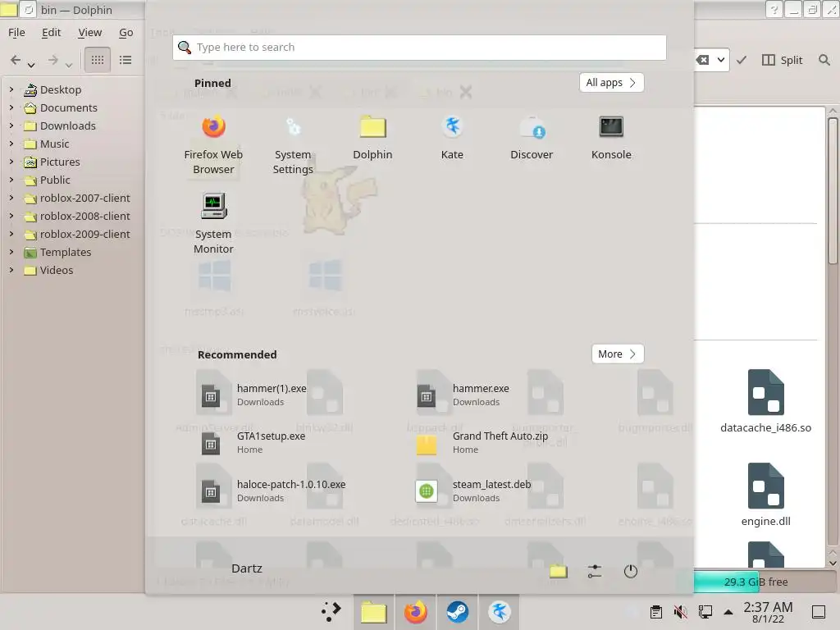
Task: Open clipboard tray icon
Action: 655,612
